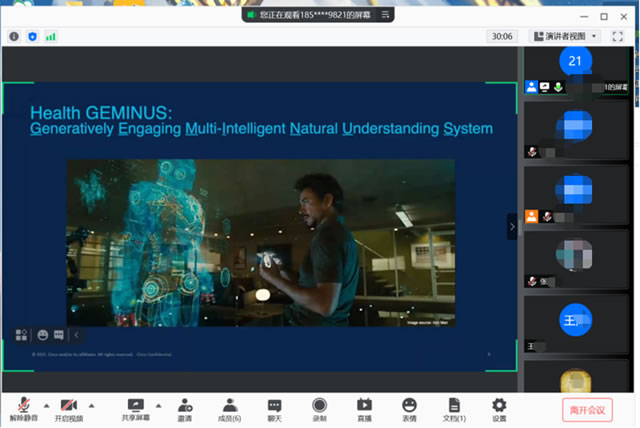Unmute microphone with 解除静音 button

[24, 410]
